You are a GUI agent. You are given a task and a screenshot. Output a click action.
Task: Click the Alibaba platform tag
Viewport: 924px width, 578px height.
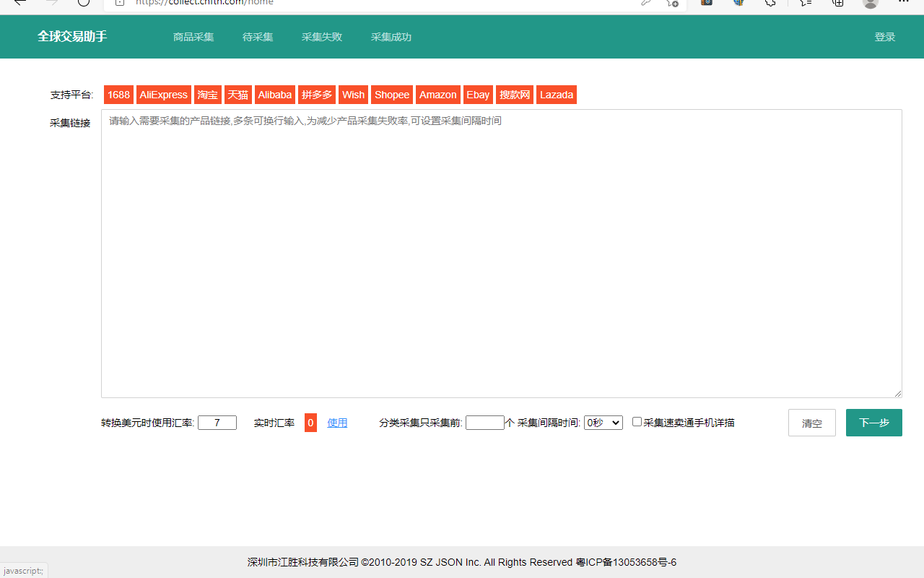pyautogui.click(x=275, y=95)
